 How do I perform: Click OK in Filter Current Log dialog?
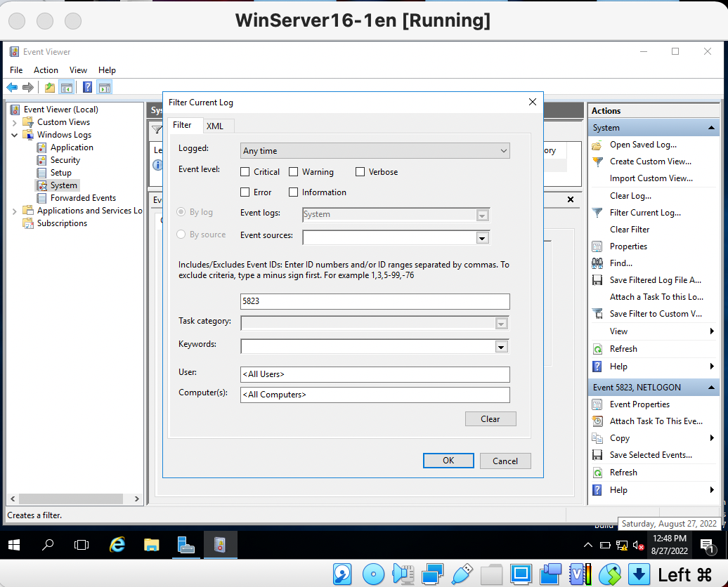click(448, 461)
